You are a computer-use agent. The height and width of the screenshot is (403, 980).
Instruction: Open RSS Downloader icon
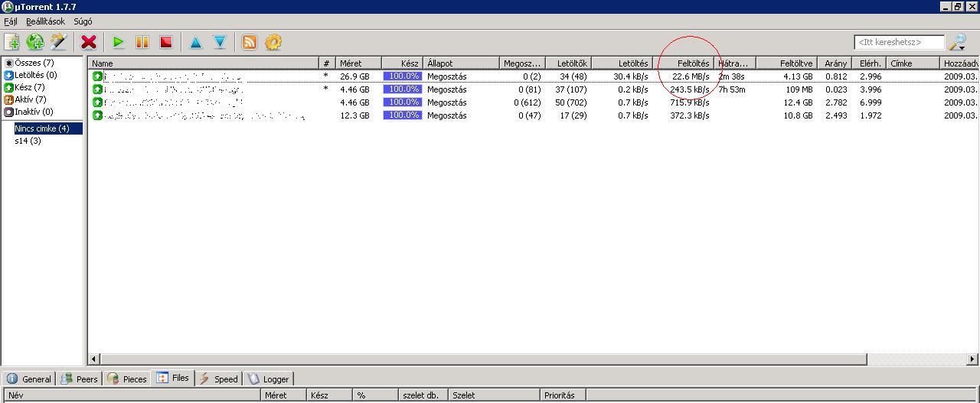pos(250,42)
